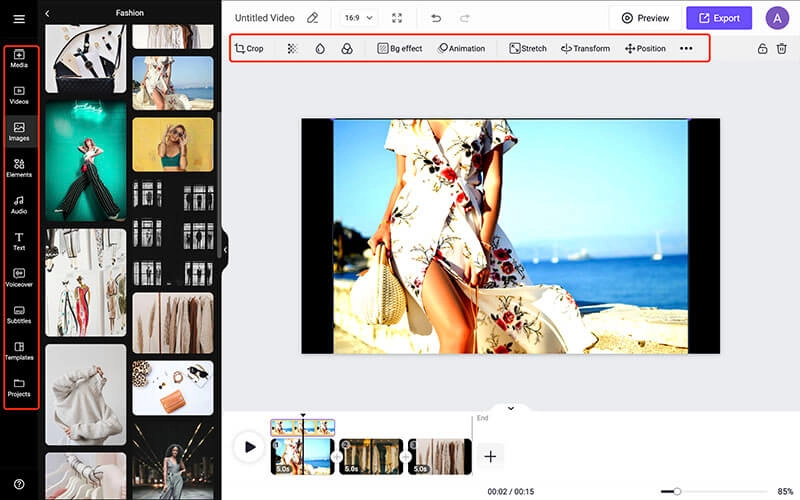Click the 00:02 / 00:15 timecode

tap(511, 491)
